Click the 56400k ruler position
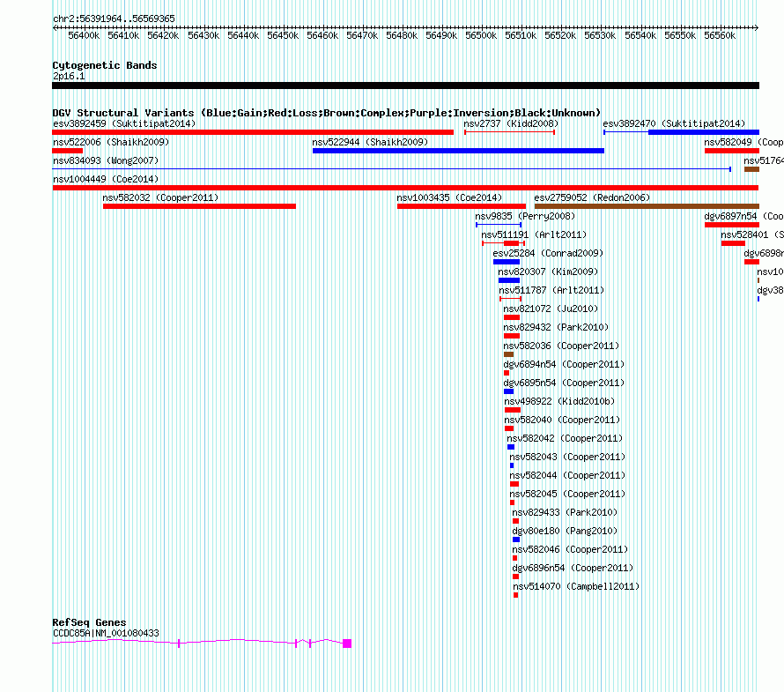The height and width of the screenshot is (692, 784). pos(84,35)
